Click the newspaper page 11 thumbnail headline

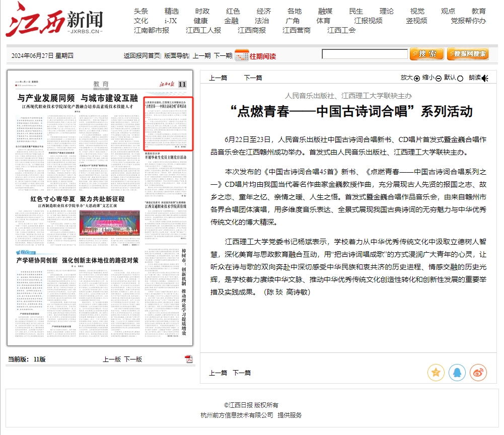(78, 98)
